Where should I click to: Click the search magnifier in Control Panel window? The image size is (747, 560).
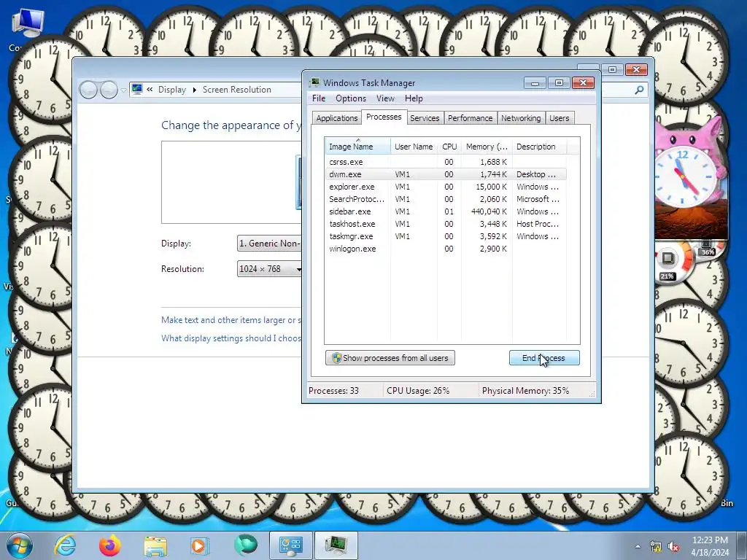639,90
